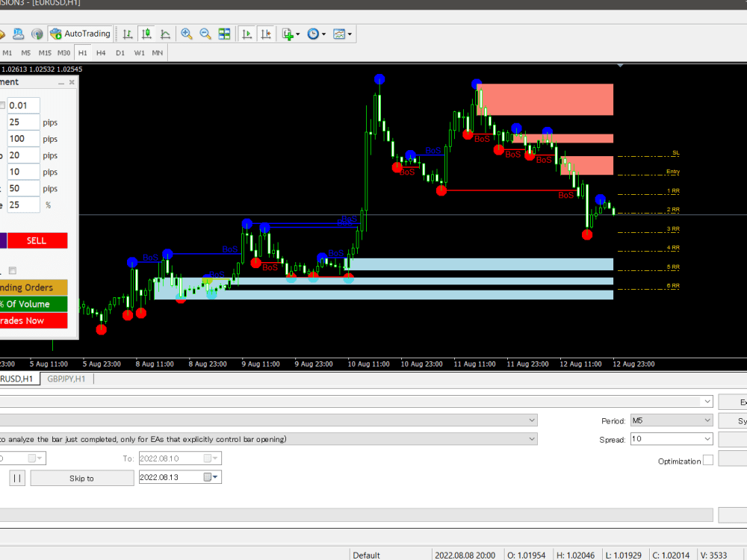
Task: Expand the periods dropdown arrow
Action: pyautogui.click(x=324, y=34)
